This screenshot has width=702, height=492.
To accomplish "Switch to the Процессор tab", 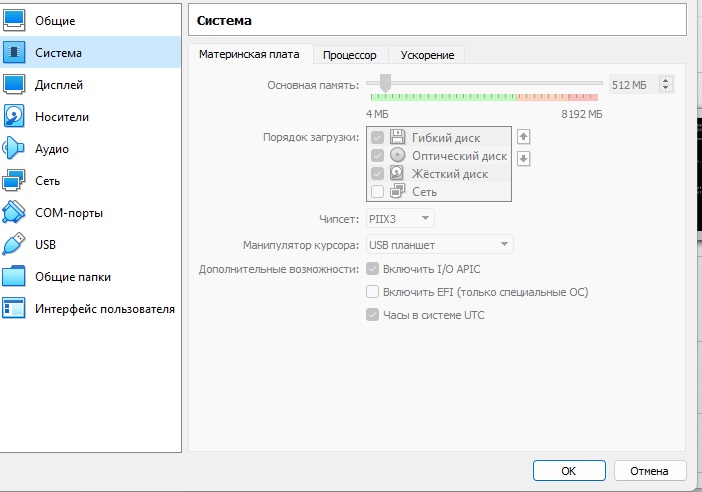I will (350, 55).
